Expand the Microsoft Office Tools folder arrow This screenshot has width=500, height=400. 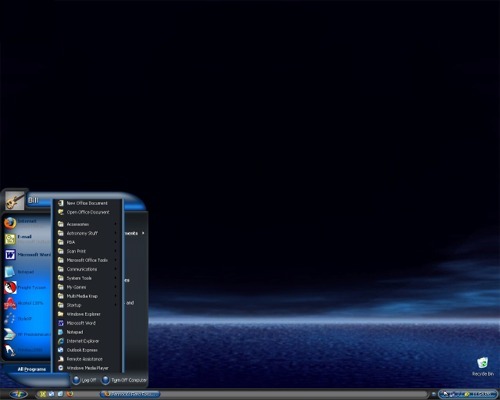[x=116, y=260]
